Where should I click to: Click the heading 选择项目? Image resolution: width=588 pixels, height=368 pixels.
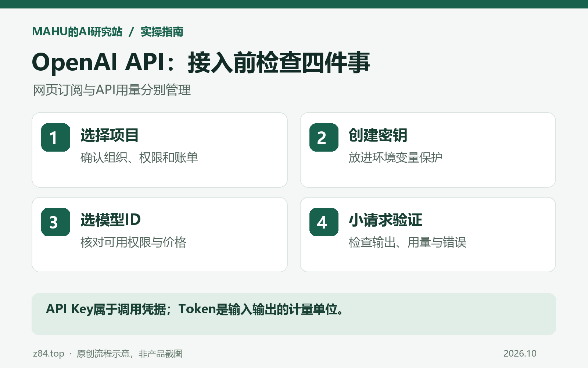point(110,135)
